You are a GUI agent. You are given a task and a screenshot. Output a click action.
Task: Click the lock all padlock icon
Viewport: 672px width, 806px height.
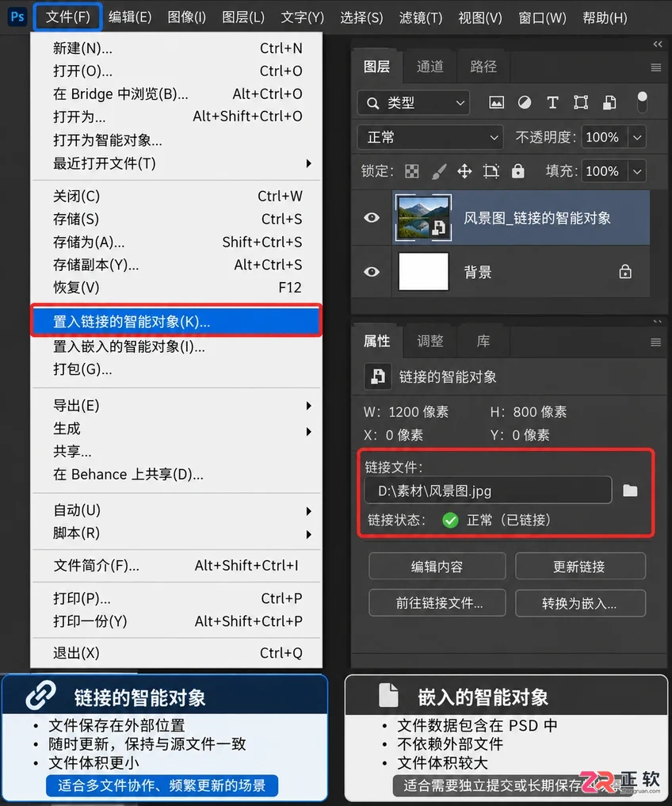(x=517, y=170)
